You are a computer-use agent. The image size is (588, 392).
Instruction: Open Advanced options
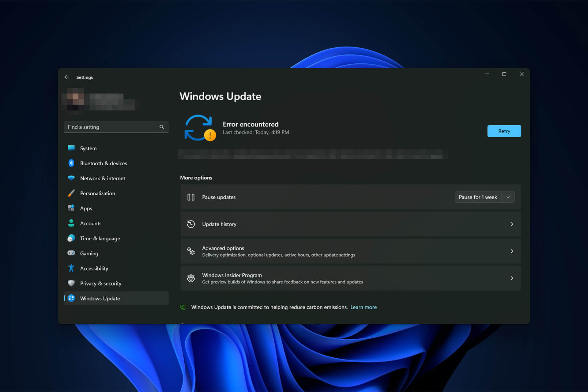[350, 251]
